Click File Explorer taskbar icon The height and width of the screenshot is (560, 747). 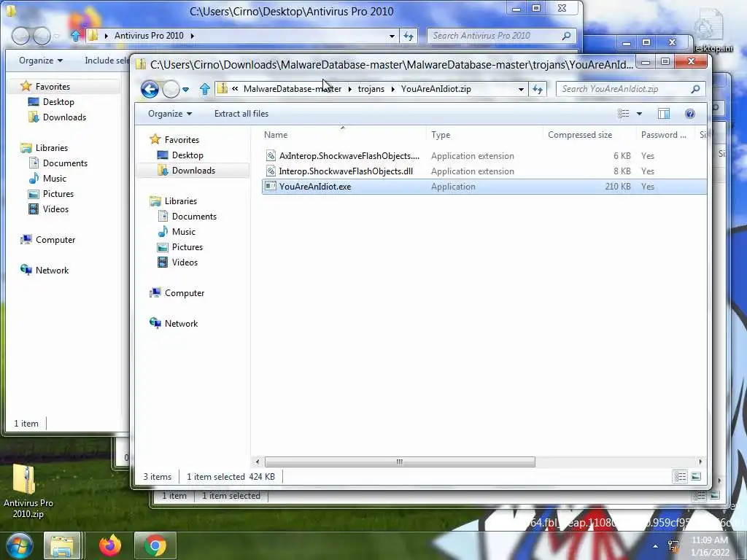(62, 545)
